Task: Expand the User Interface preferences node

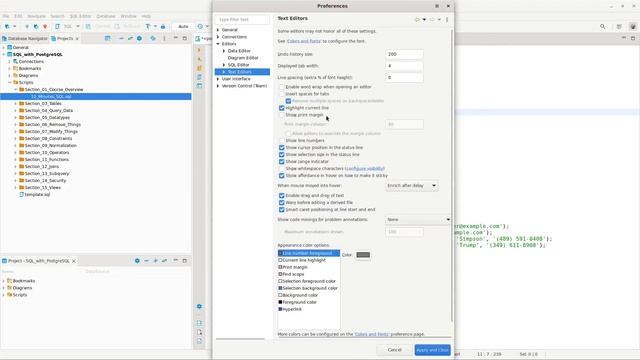Action: pyautogui.click(x=218, y=79)
